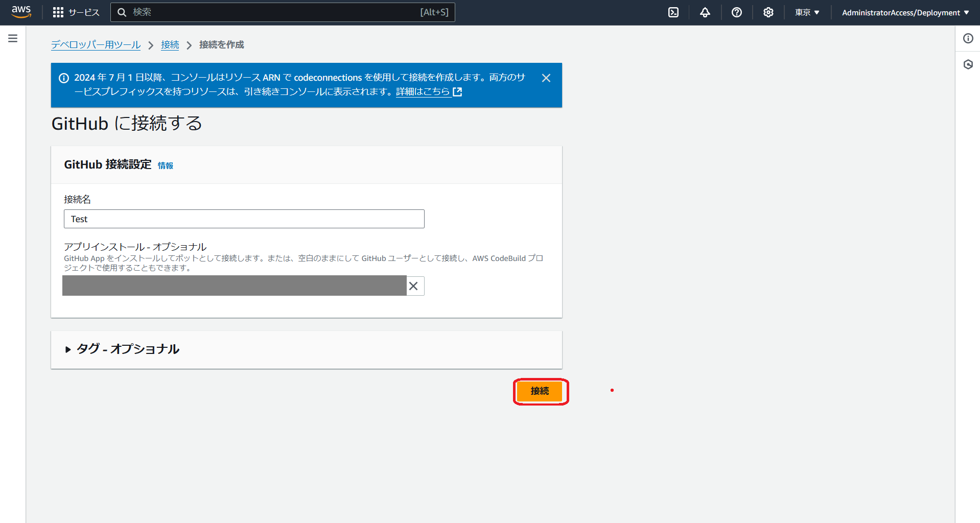Click inside the 接続名 text field
This screenshot has height=523, width=980.
tap(244, 219)
